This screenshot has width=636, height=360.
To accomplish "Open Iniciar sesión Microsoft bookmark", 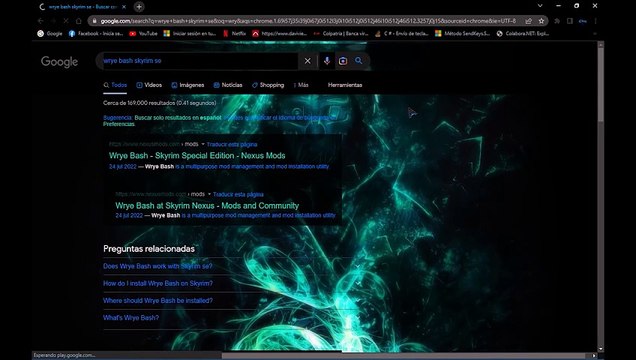I will tap(189, 34).
